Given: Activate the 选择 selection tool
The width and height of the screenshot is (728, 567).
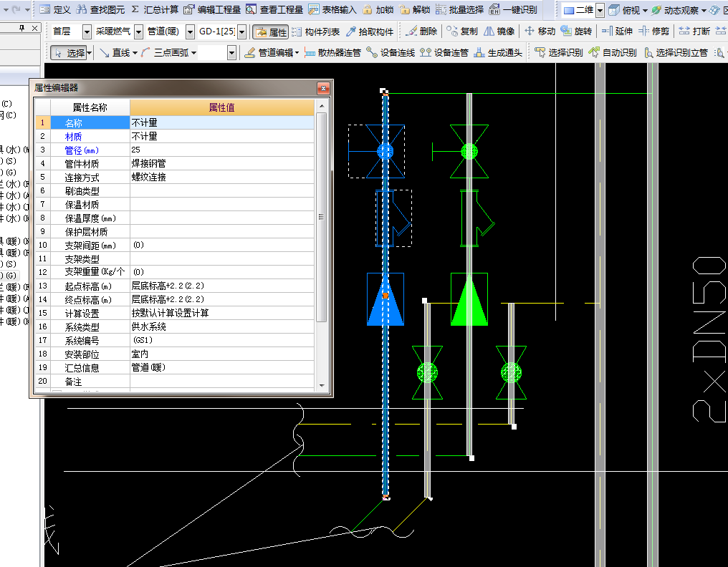Looking at the screenshot, I should [x=68, y=53].
